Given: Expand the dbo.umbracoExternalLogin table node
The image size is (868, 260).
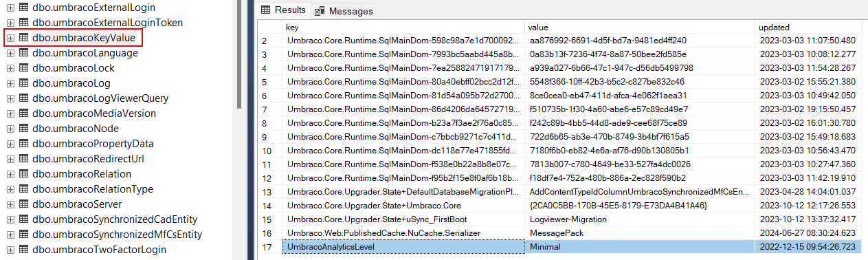Looking at the screenshot, I should [10, 8].
